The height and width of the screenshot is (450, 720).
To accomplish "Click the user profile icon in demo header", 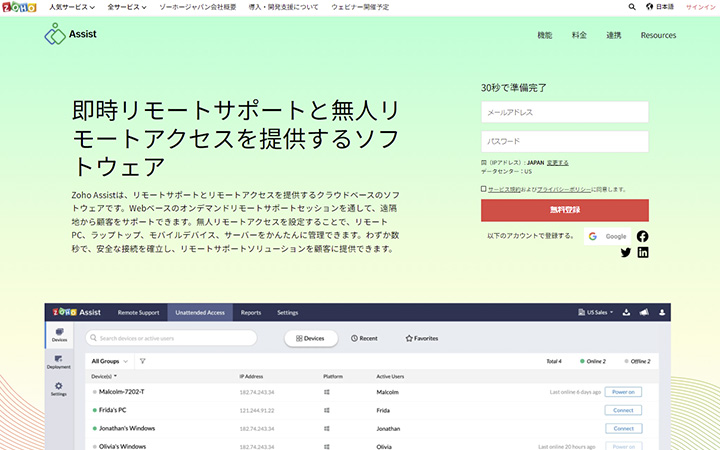I will coord(662,312).
